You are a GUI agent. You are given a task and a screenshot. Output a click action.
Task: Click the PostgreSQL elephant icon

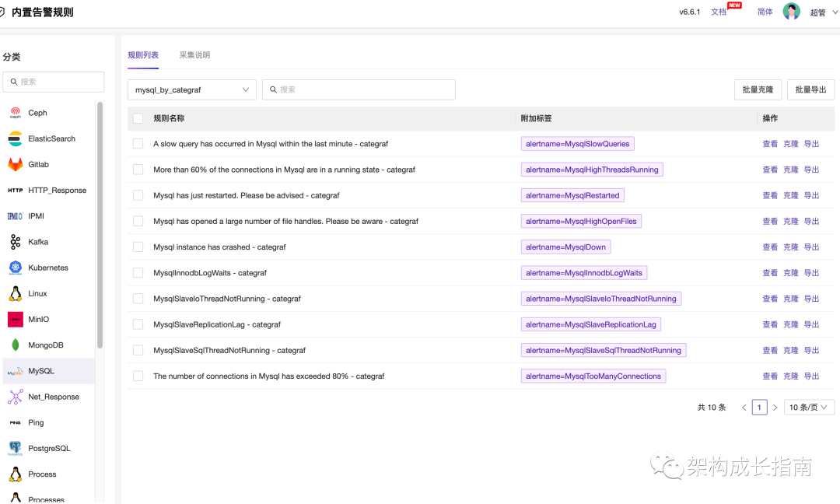(16, 448)
